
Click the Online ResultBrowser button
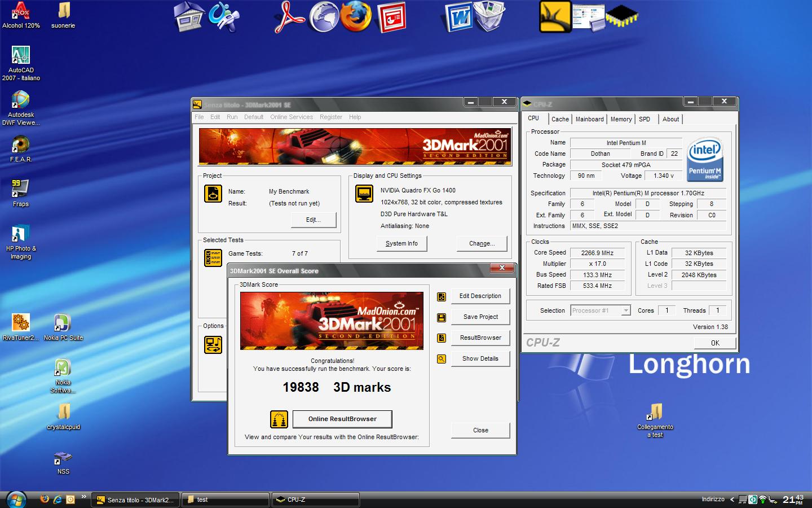(342, 419)
